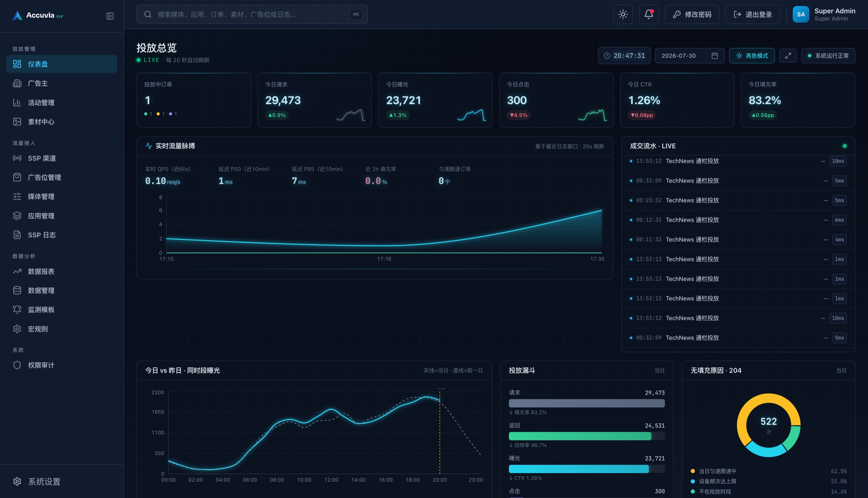Click the 00:12:32 TechNews transaction row
Screen dimensions: 868x498
coord(738,220)
